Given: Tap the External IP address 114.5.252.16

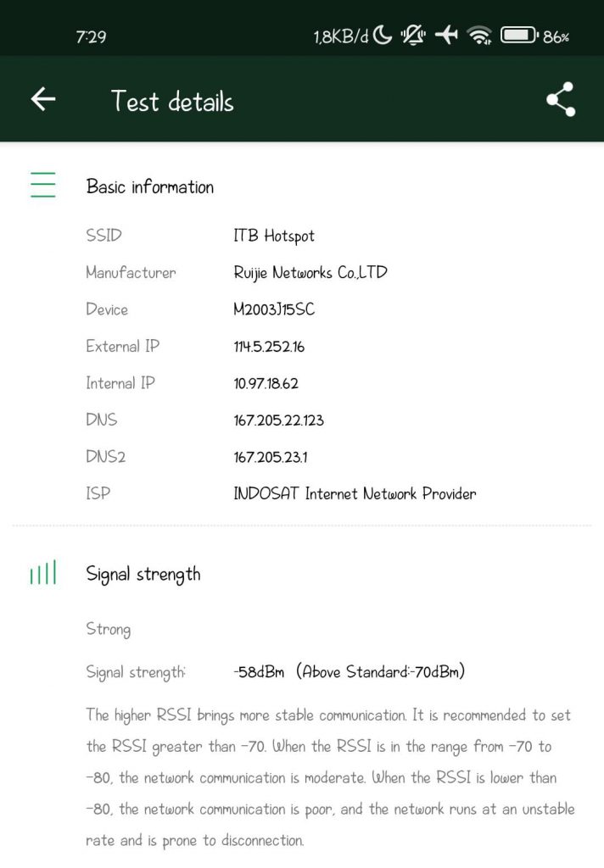Looking at the screenshot, I should pos(269,347).
